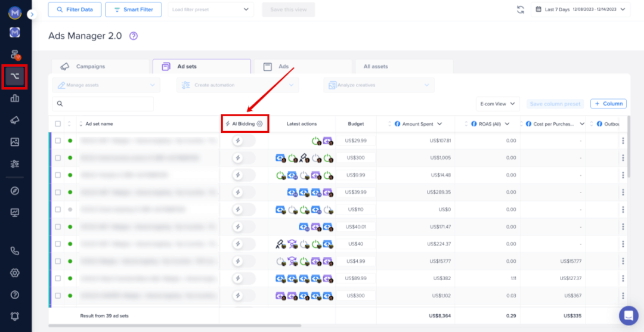Viewport: 644px width, 332px height.
Task: Click the help icon beside Ads Manager 2.0
Action: [134, 36]
